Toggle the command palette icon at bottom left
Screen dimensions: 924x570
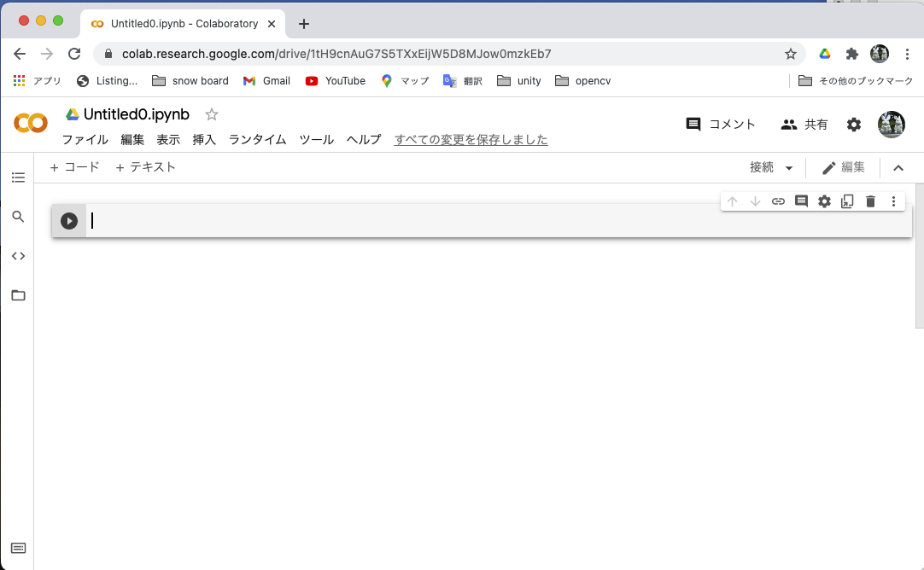(18, 548)
